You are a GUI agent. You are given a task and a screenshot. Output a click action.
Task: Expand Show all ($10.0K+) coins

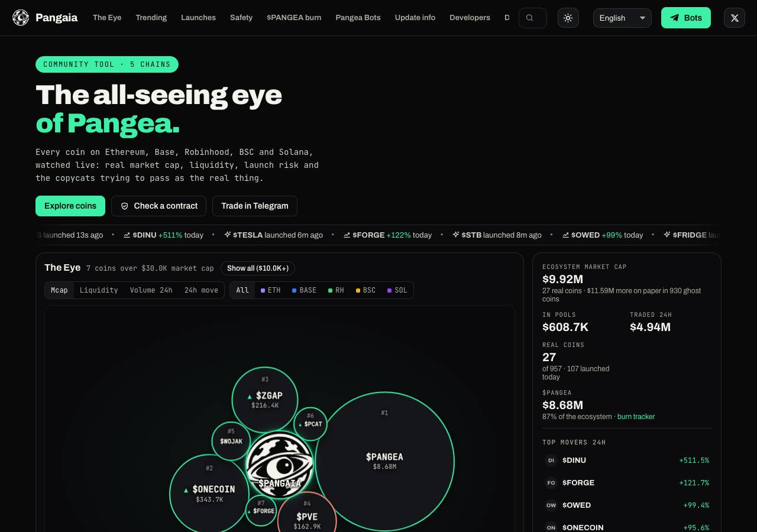pyautogui.click(x=258, y=268)
